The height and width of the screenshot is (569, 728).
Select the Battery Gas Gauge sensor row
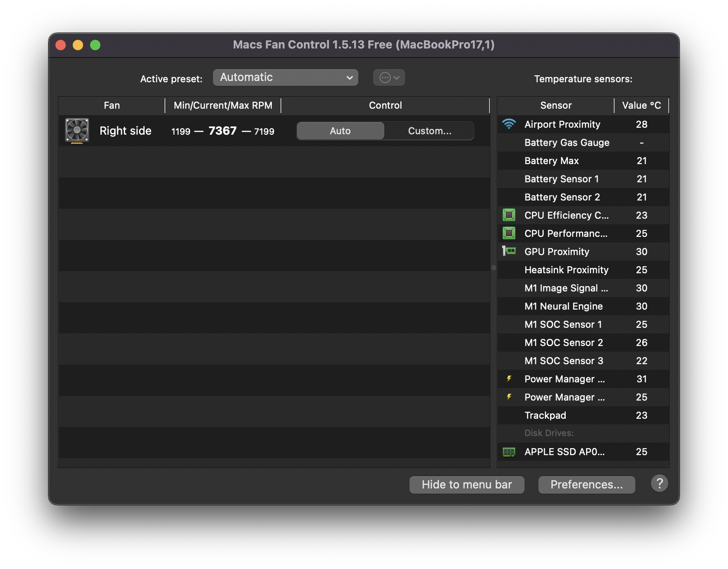tap(583, 142)
